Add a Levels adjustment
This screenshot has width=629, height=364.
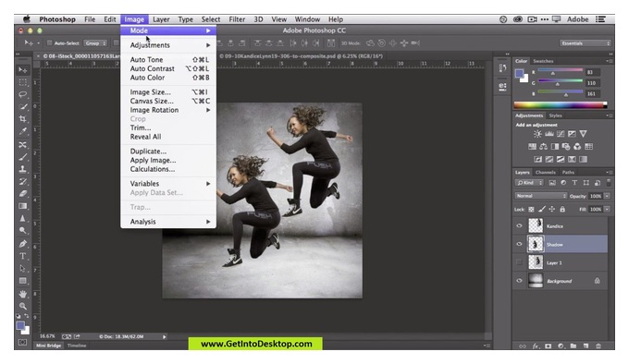[x=549, y=134]
